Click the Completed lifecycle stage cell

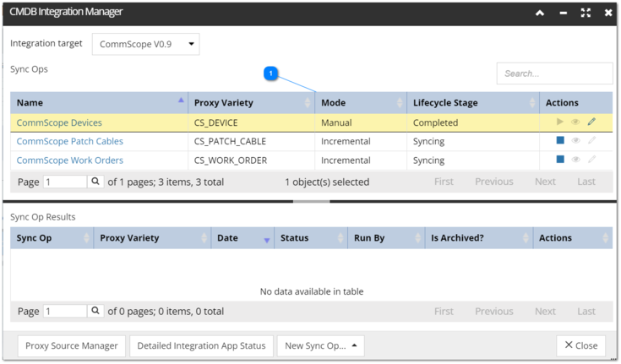[473, 122]
